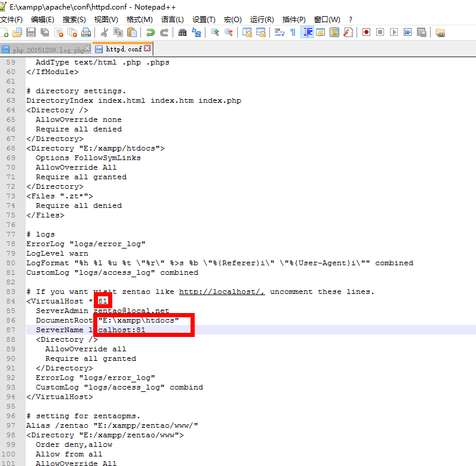This screenshot has width=476, height=466.
Task: Click 'LogLevel warn' text
Action: point(57,253)
